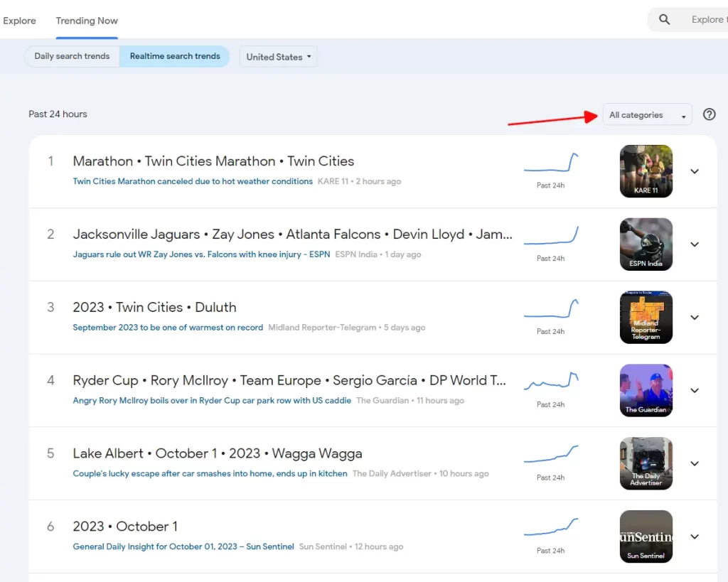Open the KARE 11 article thumbnail
728x582 pixels.
pos(646,171)
